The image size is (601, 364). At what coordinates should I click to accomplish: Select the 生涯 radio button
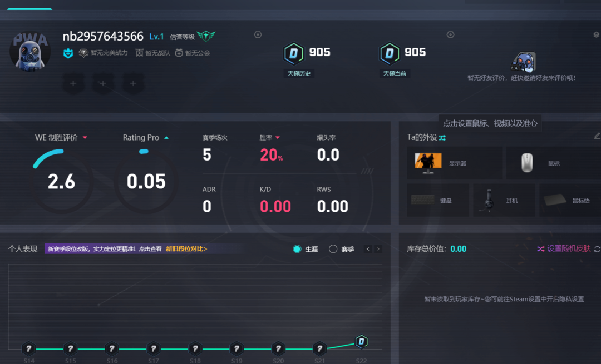[x=297, y=249]
